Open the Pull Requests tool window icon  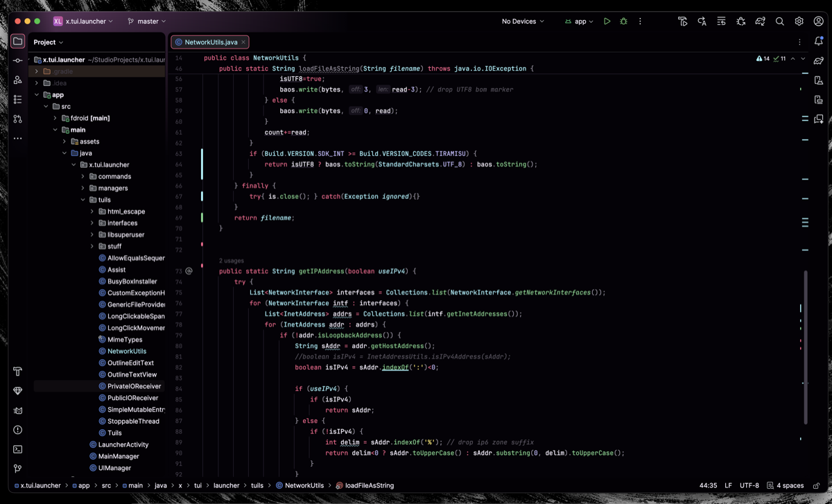(x=18, y=119)
